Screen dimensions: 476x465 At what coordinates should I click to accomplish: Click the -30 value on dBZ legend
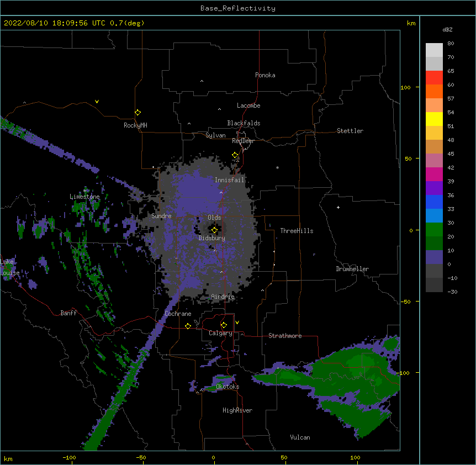pos(452,292)
